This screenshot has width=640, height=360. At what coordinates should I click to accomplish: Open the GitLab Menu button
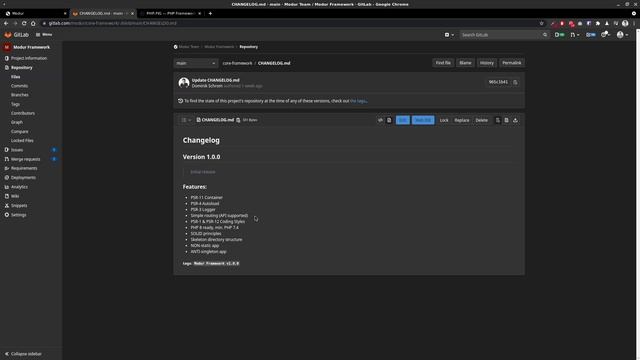click(44, 35)
